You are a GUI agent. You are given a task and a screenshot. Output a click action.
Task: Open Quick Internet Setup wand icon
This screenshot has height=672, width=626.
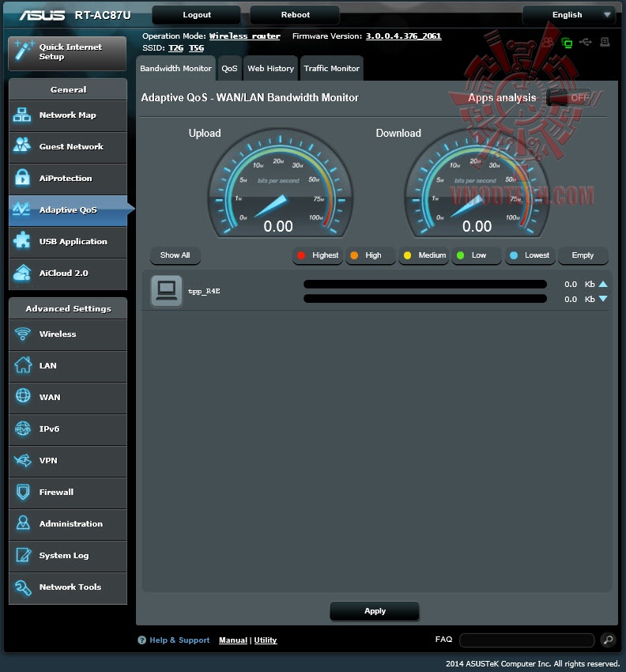23,51
